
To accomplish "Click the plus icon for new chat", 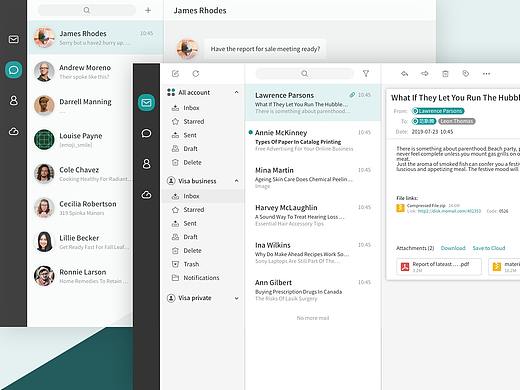I will click(148, 10).
